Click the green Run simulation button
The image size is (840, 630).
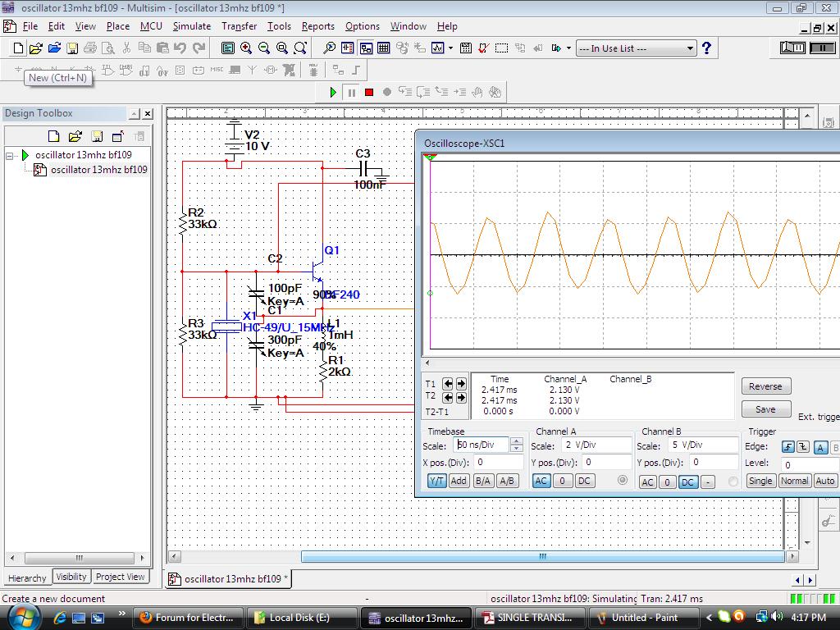pos(333,92)
